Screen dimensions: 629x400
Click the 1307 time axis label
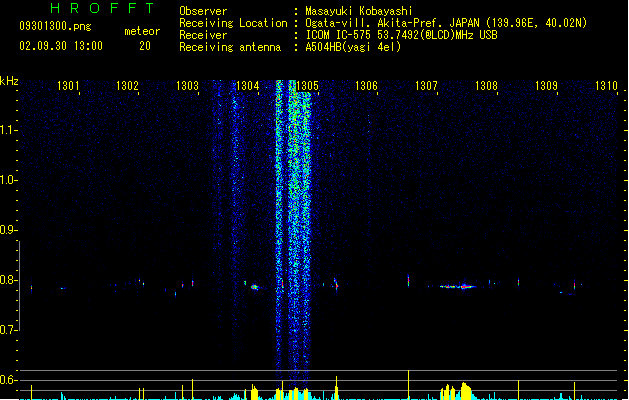click(426, 86)
